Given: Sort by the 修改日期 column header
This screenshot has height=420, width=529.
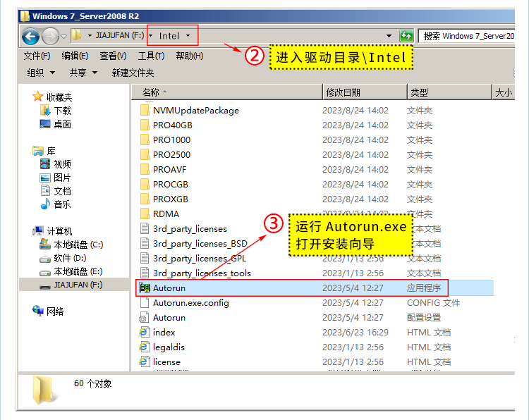Looking at the screenshot, I should coord(365,92).
